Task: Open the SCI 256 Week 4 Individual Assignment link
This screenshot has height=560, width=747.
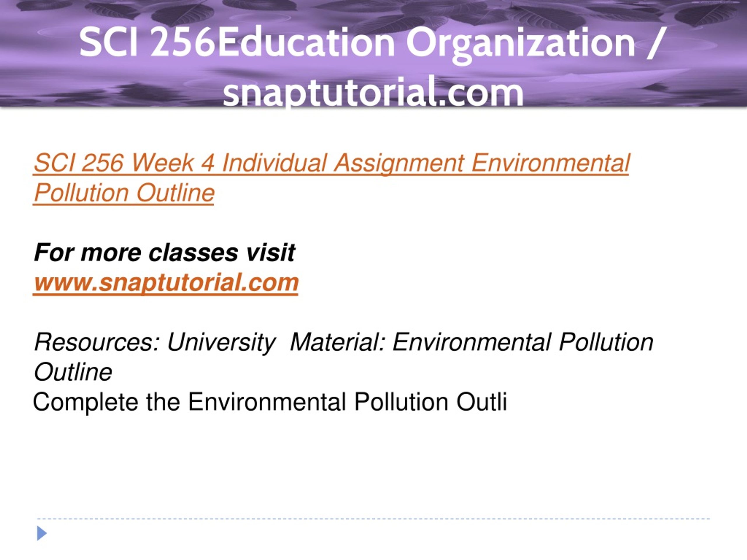Action: (331, 178)
